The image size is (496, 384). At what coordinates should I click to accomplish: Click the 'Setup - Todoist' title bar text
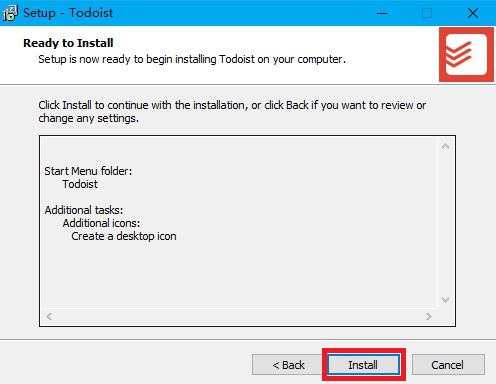click(x=68, y=13)
